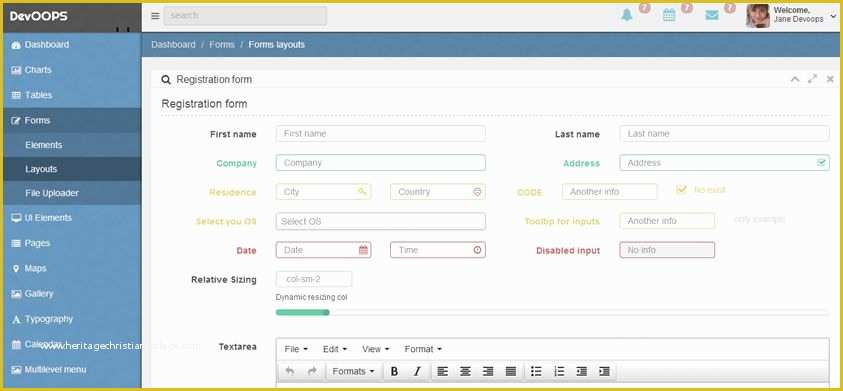Click the Dashboard breadcrumb link
This screenshot has height=391, width=843.
[173, 45]
